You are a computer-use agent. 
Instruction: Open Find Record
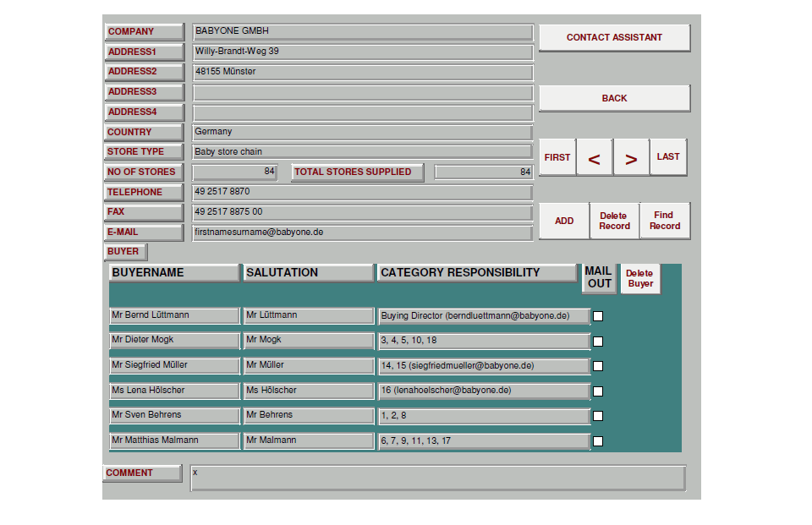coord(665,221)
